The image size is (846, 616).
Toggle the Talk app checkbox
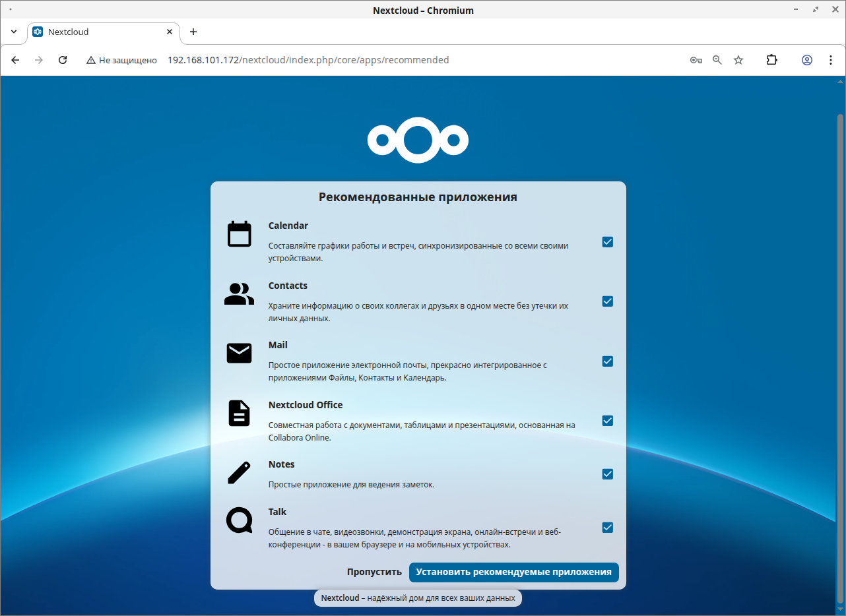point(607,528)
